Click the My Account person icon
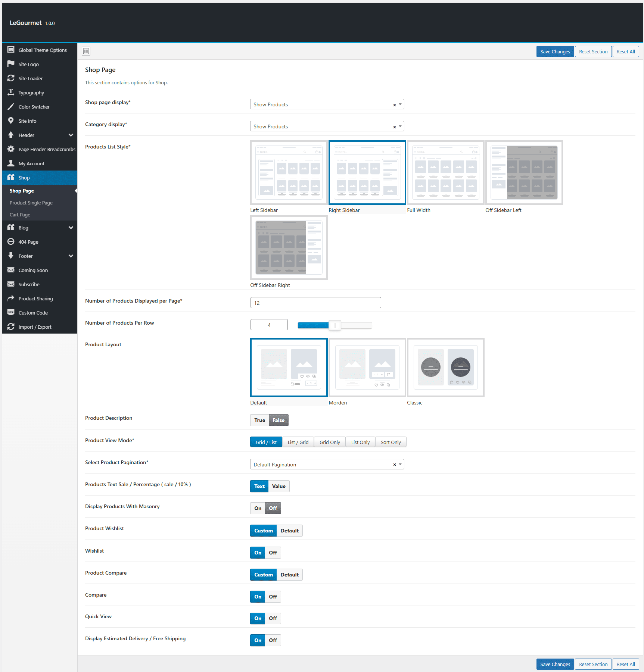Image resolution: width=644 pixels, height=672 pixels. tap(11, 163)
